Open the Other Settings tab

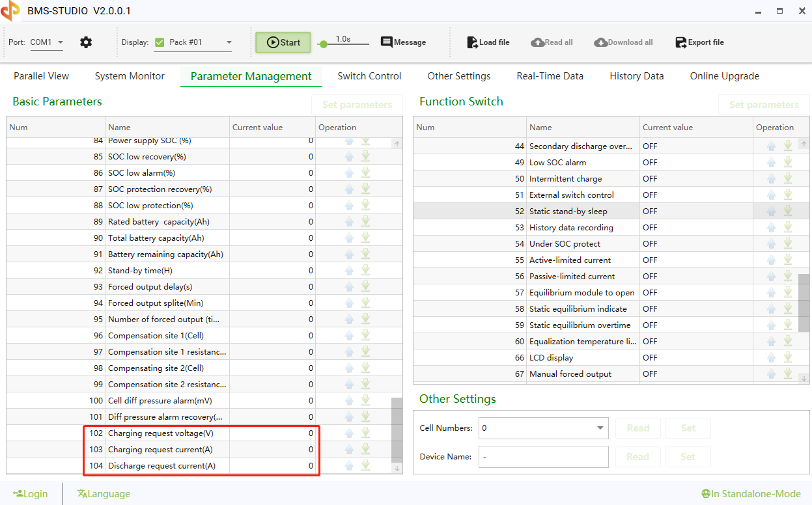pyautogui.click(x=459, y=76)
